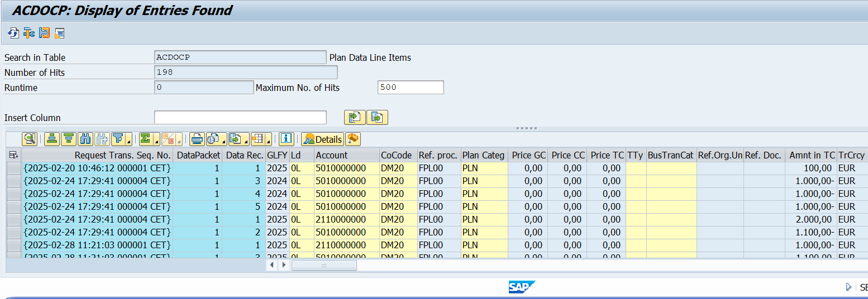Click the horizontal scrollbar right arrow
868x299 pixels.
[x=284, y=265]
